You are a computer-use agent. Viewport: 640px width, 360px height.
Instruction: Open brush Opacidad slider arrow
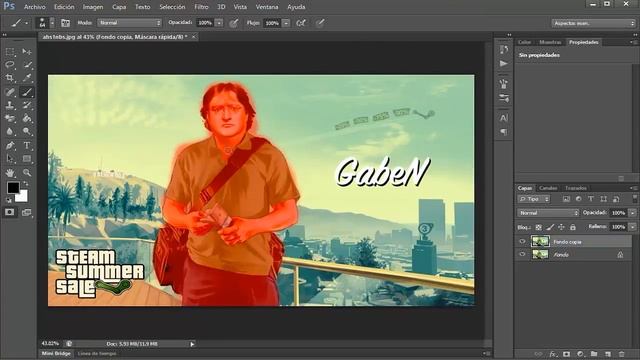219,23
